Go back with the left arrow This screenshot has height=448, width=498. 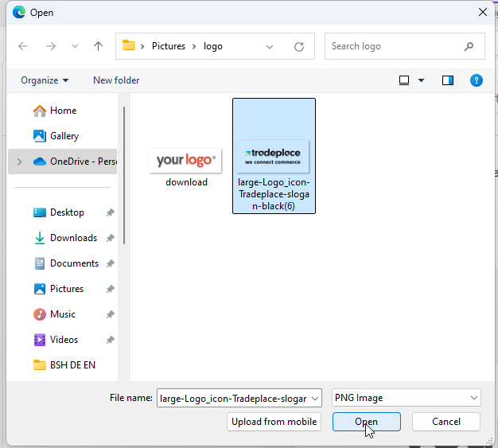(23, 46)
